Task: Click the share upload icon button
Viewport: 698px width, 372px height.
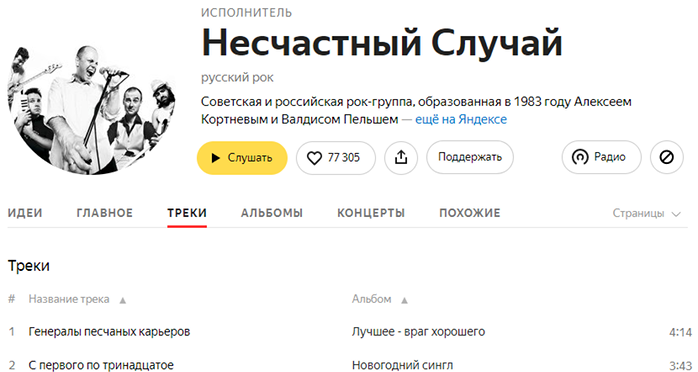Action: click(x=401, y=158)
